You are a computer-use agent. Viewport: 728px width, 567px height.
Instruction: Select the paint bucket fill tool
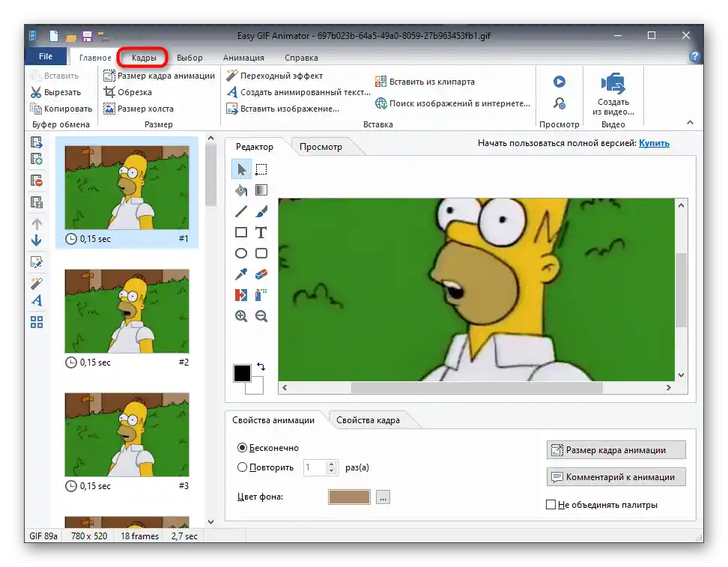[241, 190]
